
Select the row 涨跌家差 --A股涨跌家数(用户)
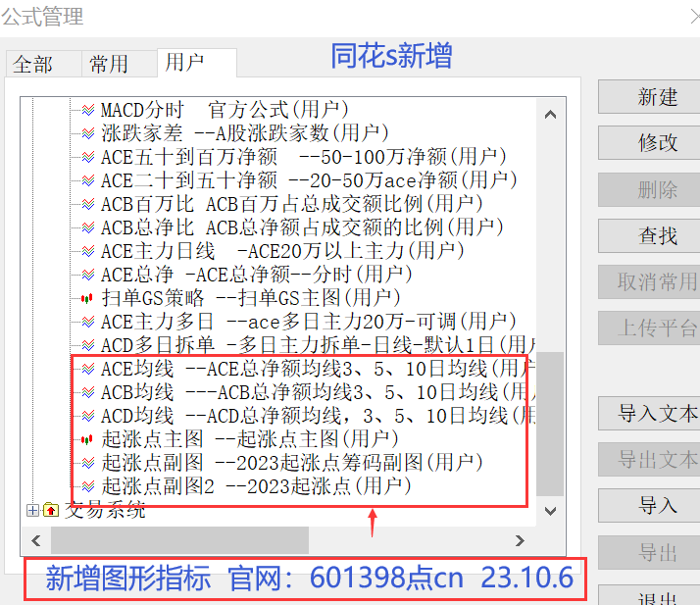coord(245,133)
